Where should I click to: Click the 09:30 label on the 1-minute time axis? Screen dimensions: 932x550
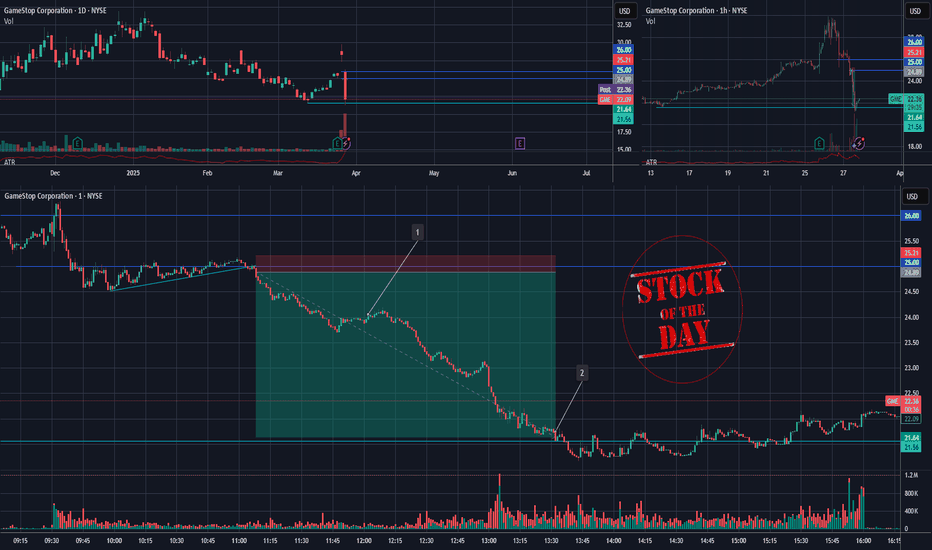tap(52, 540)
